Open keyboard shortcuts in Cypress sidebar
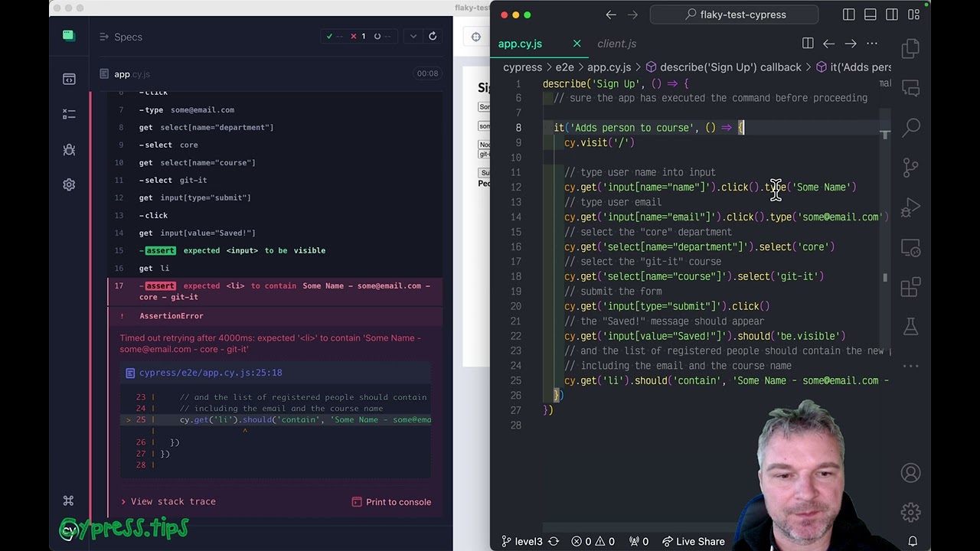Image resolution: width=980 pixels, height=551 pixels. tap(68, 501)
